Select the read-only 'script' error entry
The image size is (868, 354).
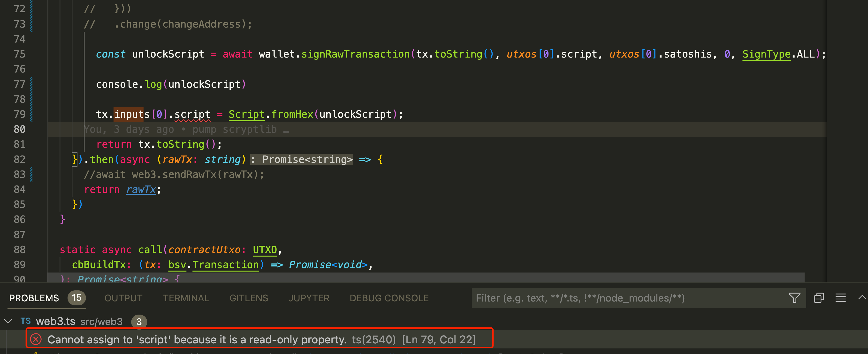click(197, 339)
